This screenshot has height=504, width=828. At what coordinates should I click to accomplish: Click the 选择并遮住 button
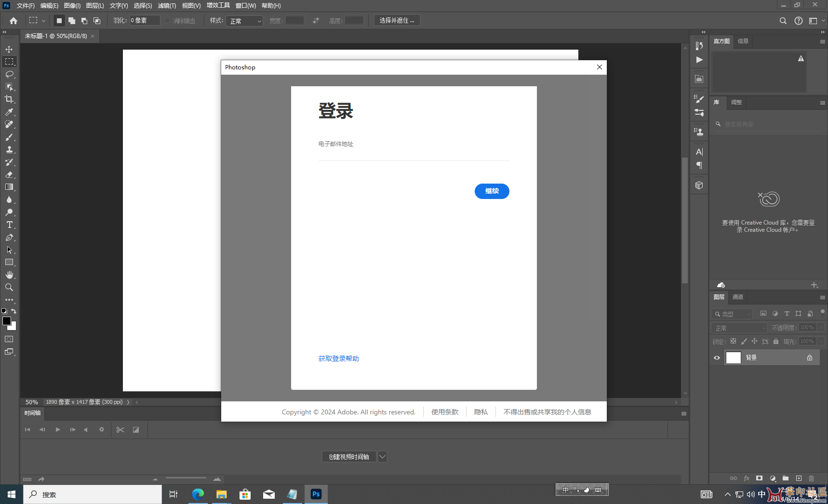[397, 20]
